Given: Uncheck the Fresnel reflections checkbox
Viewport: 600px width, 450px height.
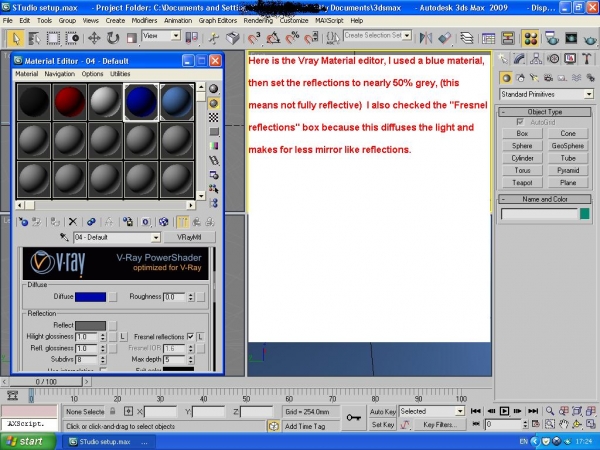Looking at the screenshot, I should [190, 337].
